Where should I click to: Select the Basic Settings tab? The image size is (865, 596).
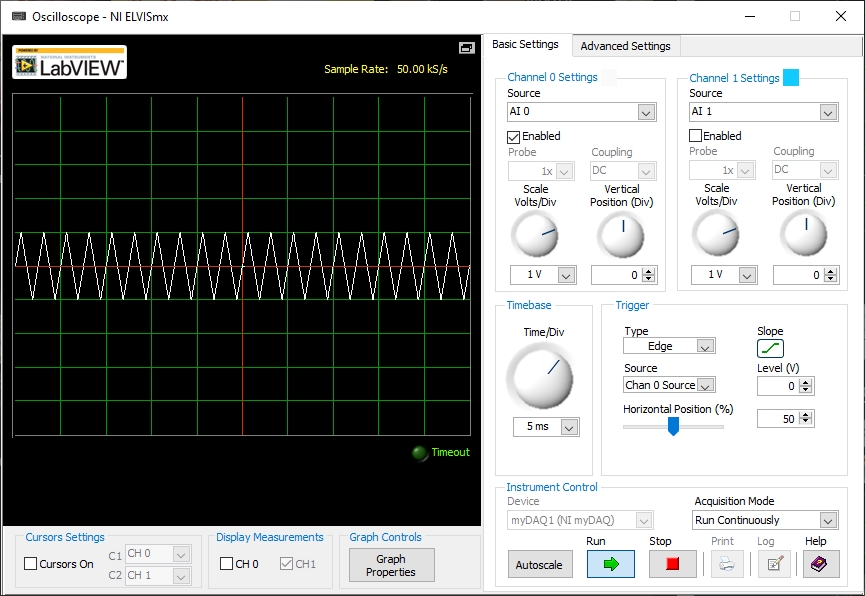click(x=526, y=45)
